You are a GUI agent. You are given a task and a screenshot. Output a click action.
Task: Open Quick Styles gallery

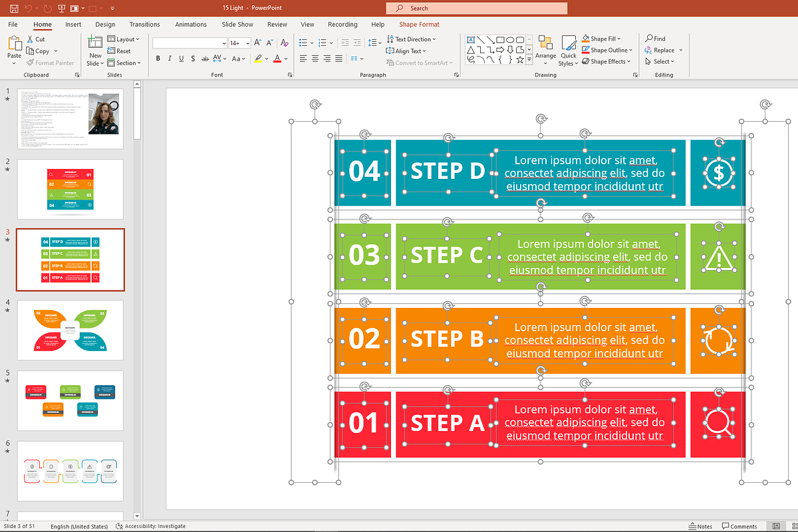tap(568, 51)
